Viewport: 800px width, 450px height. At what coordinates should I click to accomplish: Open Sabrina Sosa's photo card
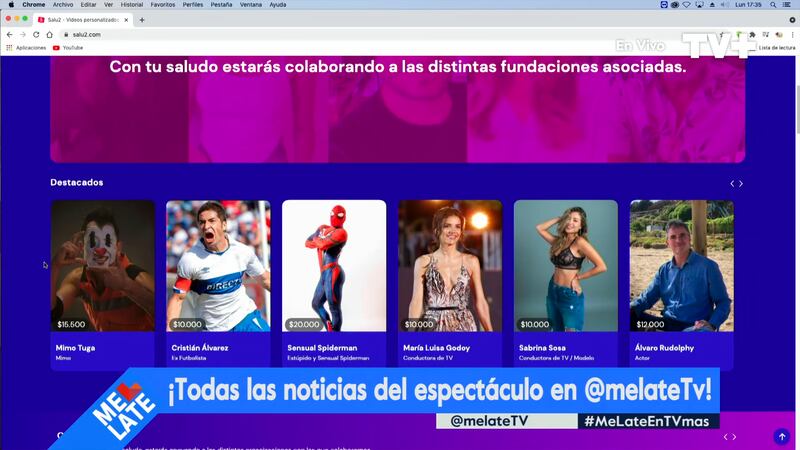coord(566,266)
